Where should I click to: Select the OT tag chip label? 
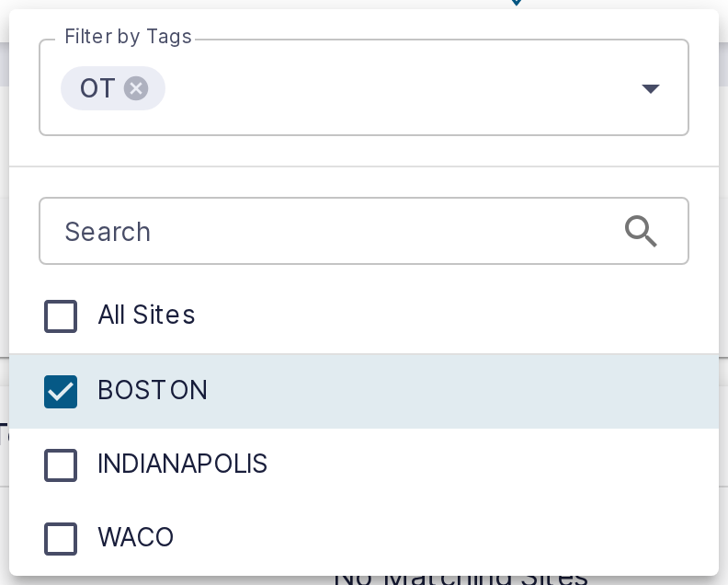pyautogui.click(x=97, y=88)
